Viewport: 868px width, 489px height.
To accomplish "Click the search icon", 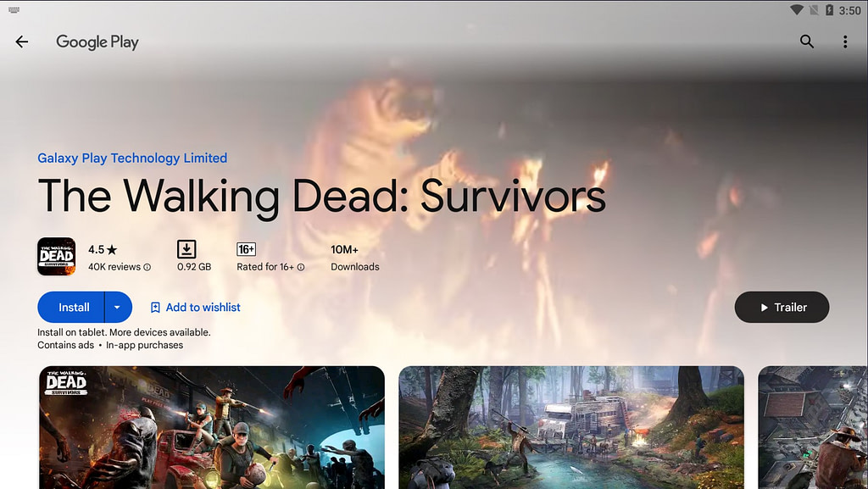I will pos(806,41).
